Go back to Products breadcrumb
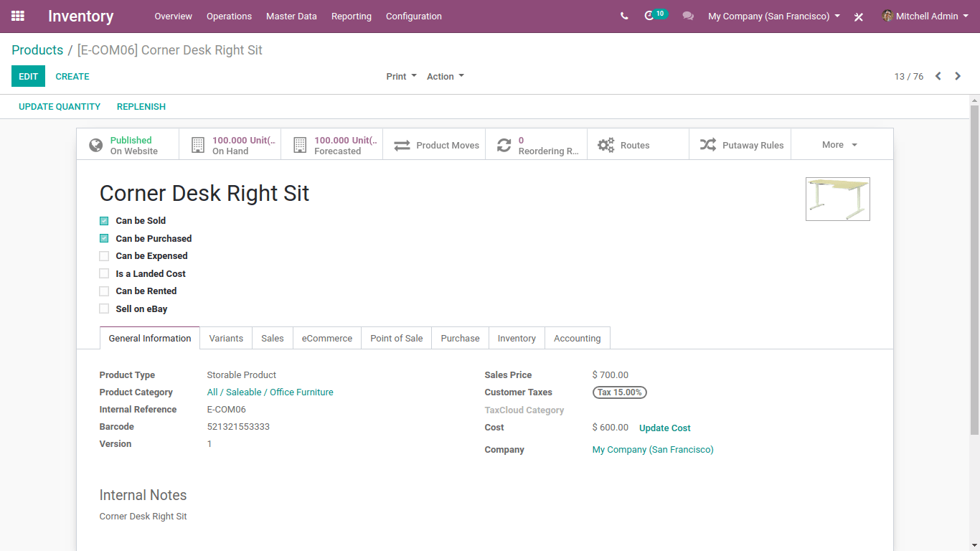The width and height of the screenshot is (980, 551). pos(37,50)
